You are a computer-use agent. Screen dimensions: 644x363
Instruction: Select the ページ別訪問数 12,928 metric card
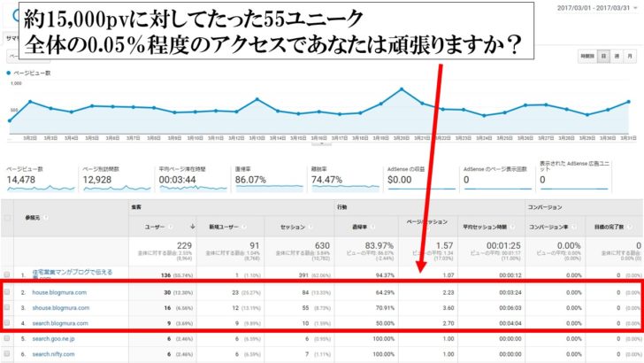(x=117, y=179)
